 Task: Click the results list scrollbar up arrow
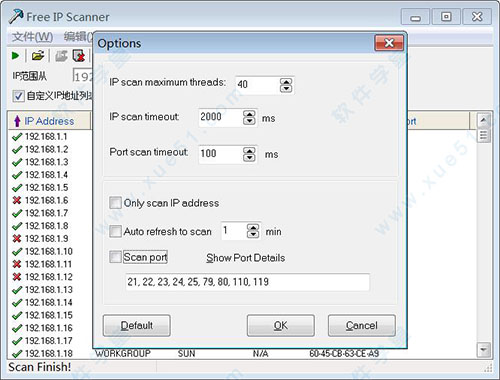(484, 121)
